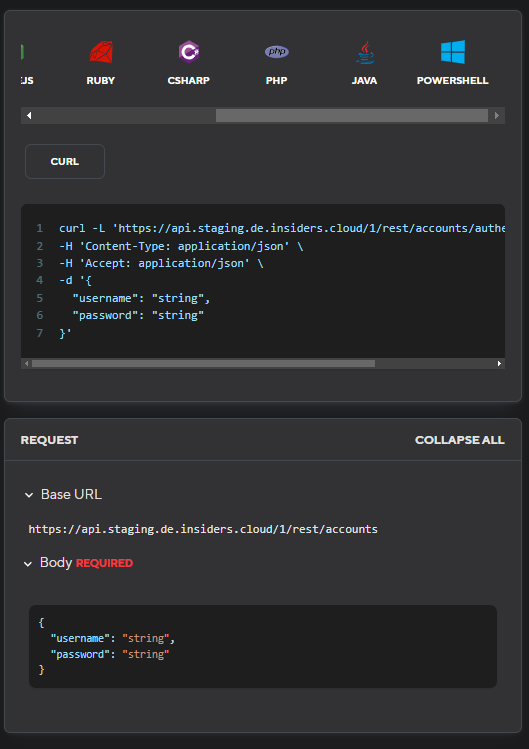Viewport: 529px width, 749px height.
Task: Click the code block horizontal scrollbar thumb
Action: click(x=203, y=364)
